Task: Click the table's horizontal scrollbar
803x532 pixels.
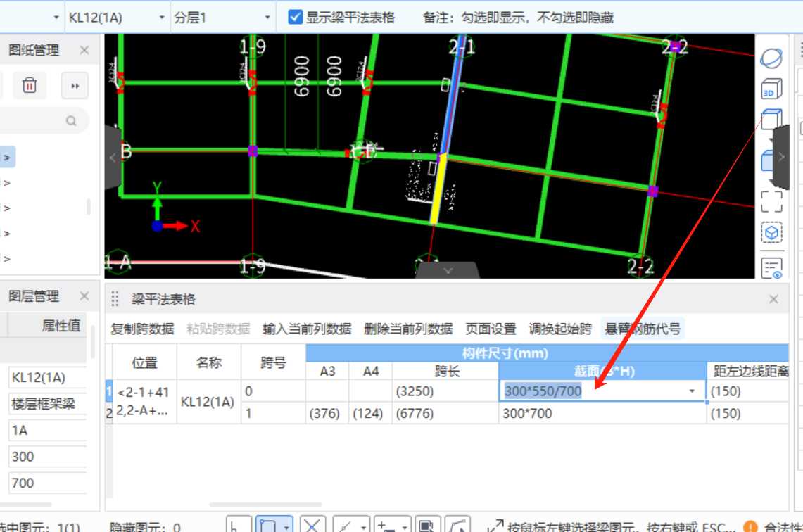Action: 265,505
